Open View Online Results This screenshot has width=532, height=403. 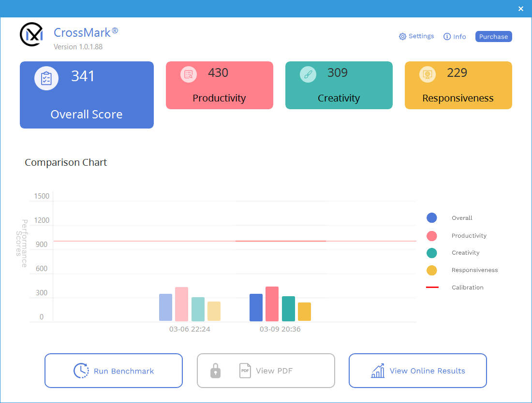[418, 371]
